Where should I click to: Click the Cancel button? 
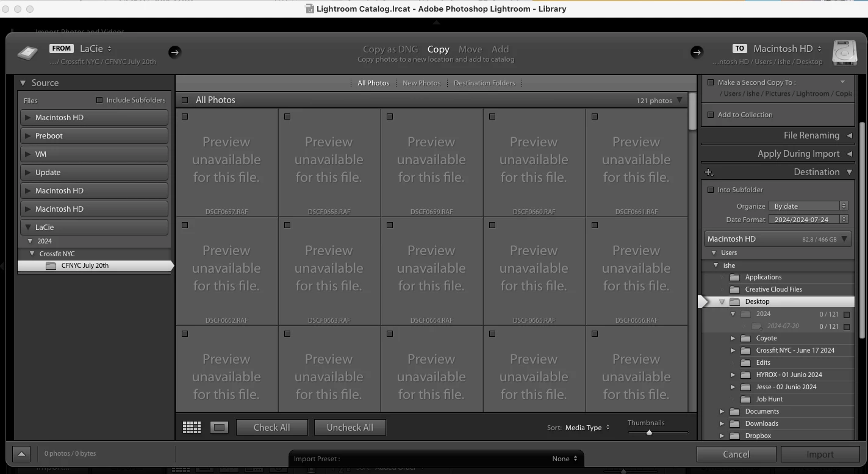click(x=736, y=454)
